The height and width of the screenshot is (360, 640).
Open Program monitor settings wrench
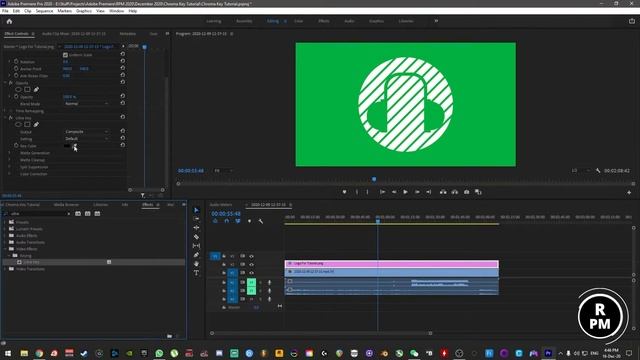click(598, 171)
